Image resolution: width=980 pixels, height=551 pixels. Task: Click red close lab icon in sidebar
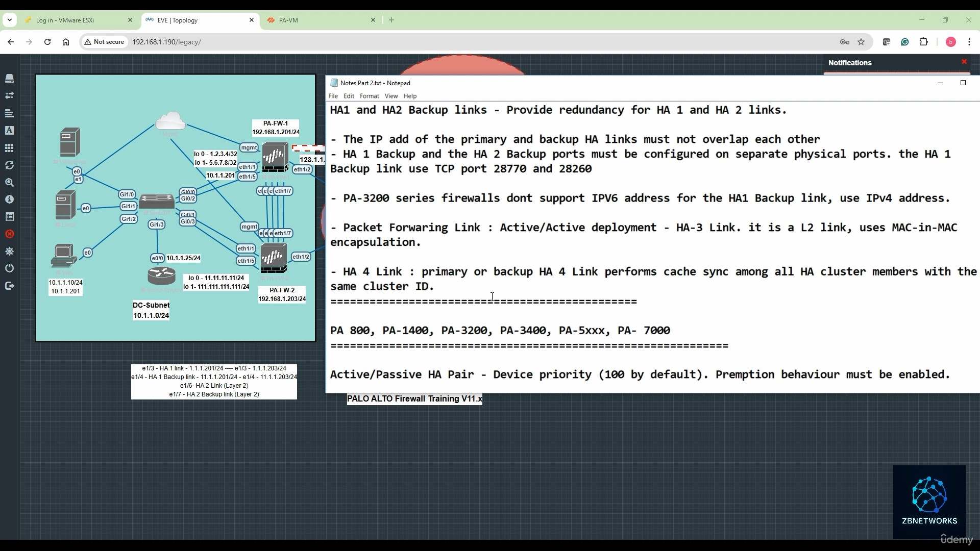coord(9,234)
